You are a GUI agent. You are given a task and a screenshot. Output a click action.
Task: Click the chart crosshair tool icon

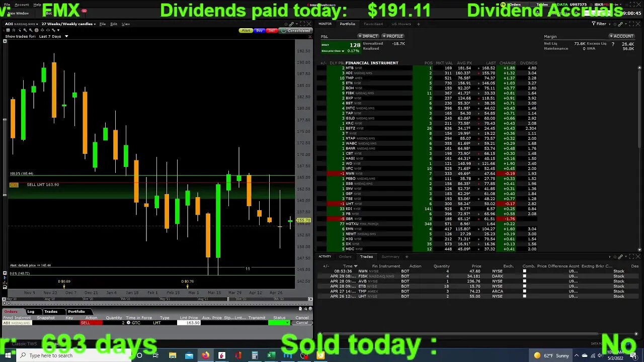pos(36,30)
